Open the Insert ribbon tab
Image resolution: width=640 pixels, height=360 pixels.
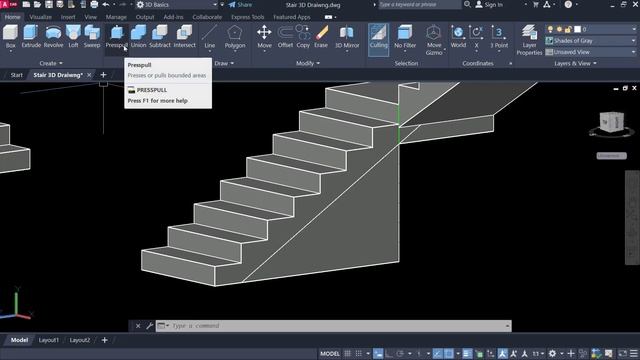(68, 17)
